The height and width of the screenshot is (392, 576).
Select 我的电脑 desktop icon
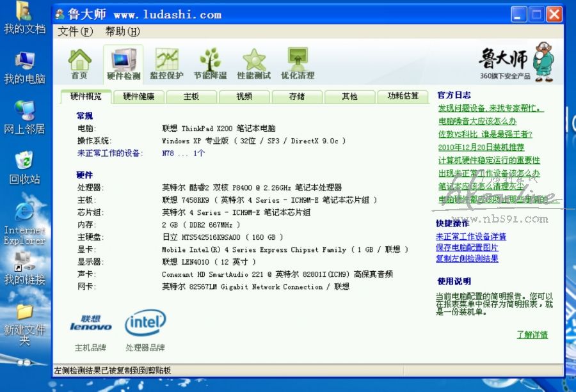click(24, 68)
